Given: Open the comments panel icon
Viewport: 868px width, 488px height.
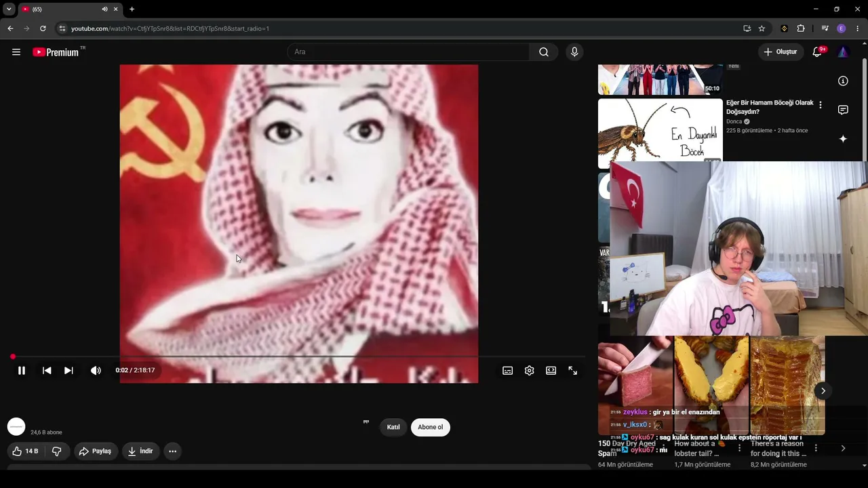Looking at the screenshot, I should tap(843, 110).
